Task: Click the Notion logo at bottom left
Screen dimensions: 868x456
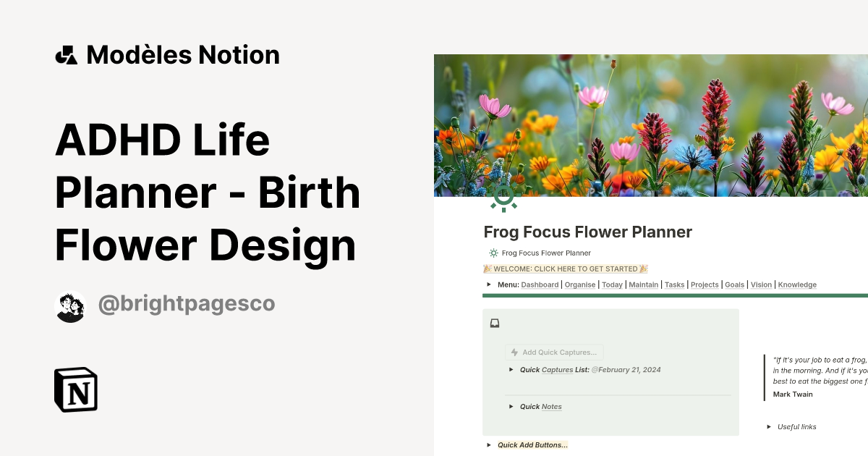Action: point(76,389)
